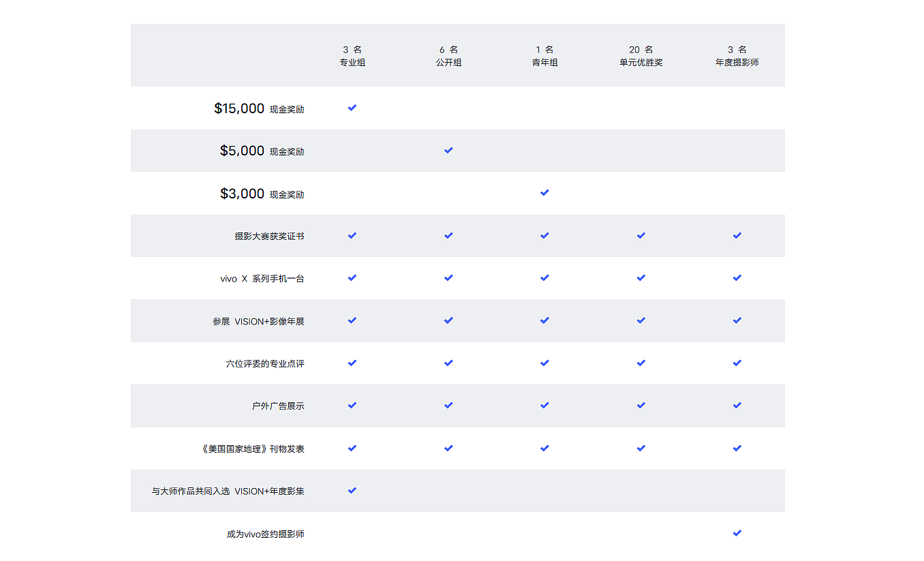This screenshot has height=561, width=924.
Task: Click 年度摄影师 checkmark in 《美国国家地理》刊物发表 row
Action: [x=737, y=448]
